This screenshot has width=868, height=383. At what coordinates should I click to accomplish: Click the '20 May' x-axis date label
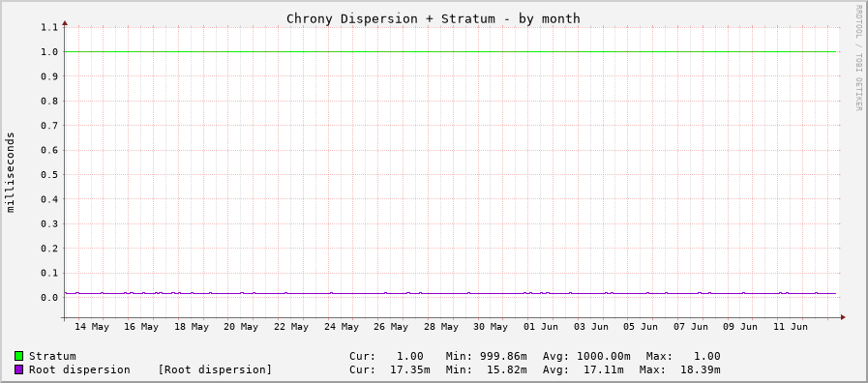[241, 327]
